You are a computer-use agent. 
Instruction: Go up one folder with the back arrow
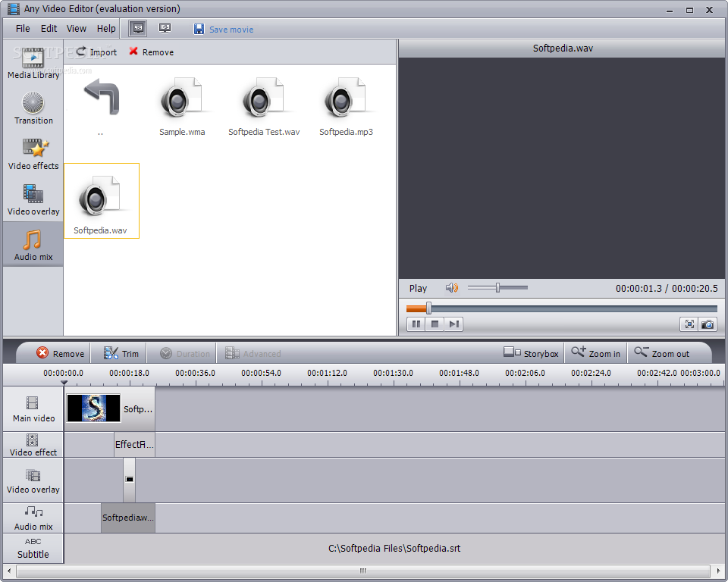pos(101,96)
